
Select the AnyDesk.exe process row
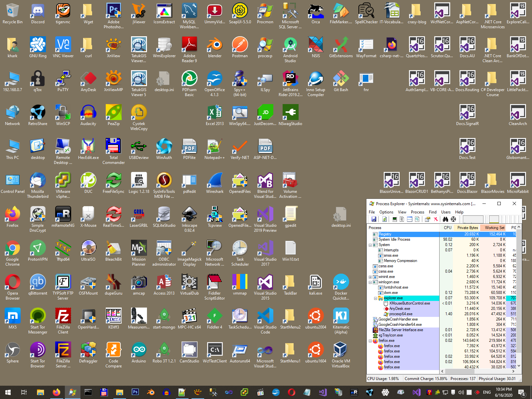click(x=442, y=309)
